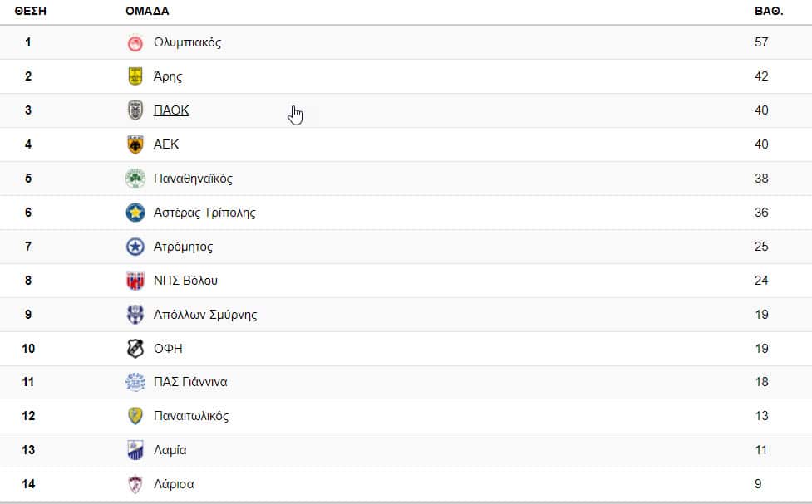Click the ΘΕΣΗ position column header
Image resolution: width=812 pixels, height=504 pixels.
tap(28, 12)
